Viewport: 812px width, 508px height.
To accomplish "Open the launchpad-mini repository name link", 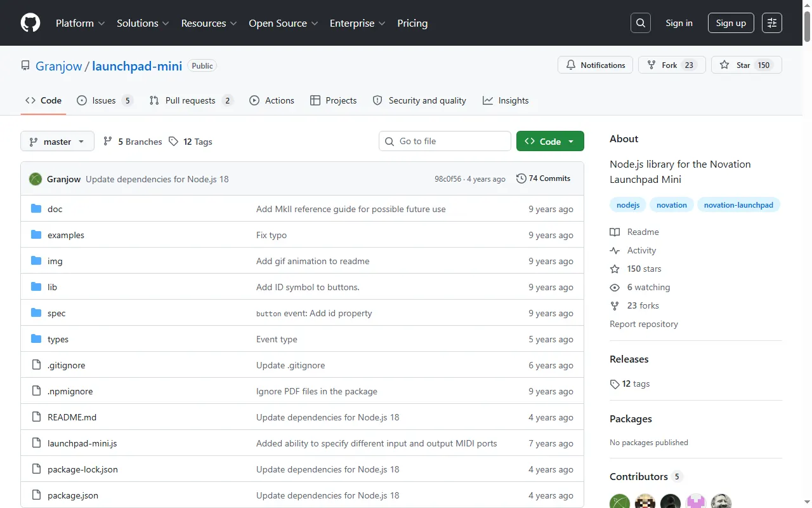I will 137,66.
